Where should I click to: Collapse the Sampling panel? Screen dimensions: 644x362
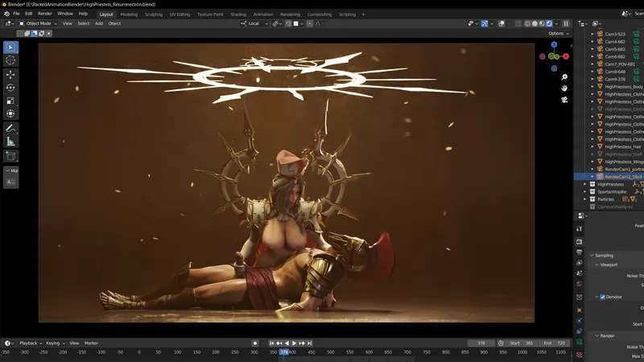point(592,255)
